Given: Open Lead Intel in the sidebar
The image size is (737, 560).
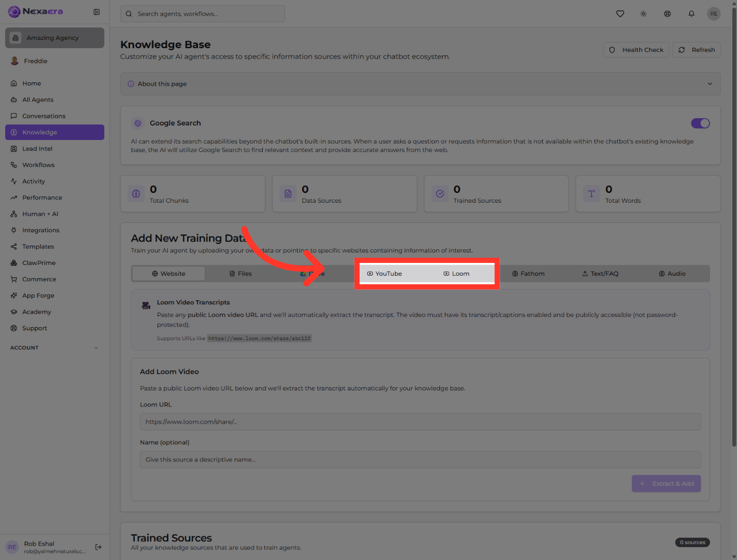Looking at the screenshot, I should pos(54,149).
